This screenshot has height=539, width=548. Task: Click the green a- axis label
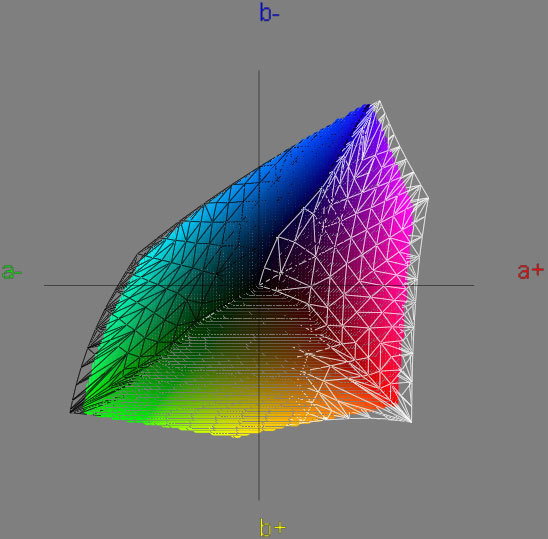(x=12, y=271)
